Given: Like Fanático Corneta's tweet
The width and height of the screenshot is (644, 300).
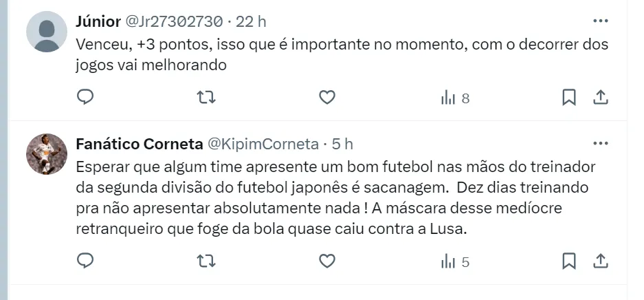Looking at the screenshot, I should tap(327, 261).
